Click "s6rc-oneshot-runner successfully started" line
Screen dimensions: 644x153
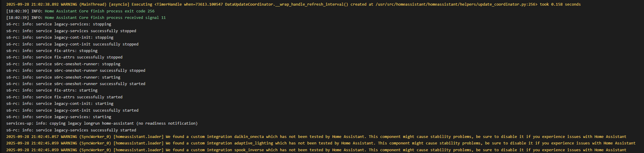click(76, 84)
